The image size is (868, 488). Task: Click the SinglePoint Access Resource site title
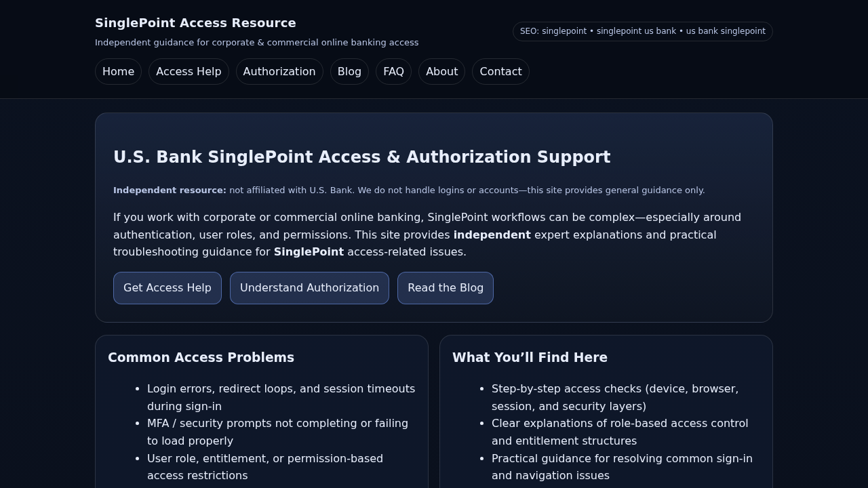coord(195,23)
